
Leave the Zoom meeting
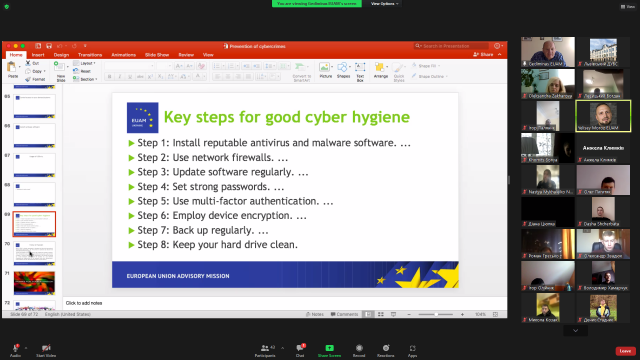(625, 351)
